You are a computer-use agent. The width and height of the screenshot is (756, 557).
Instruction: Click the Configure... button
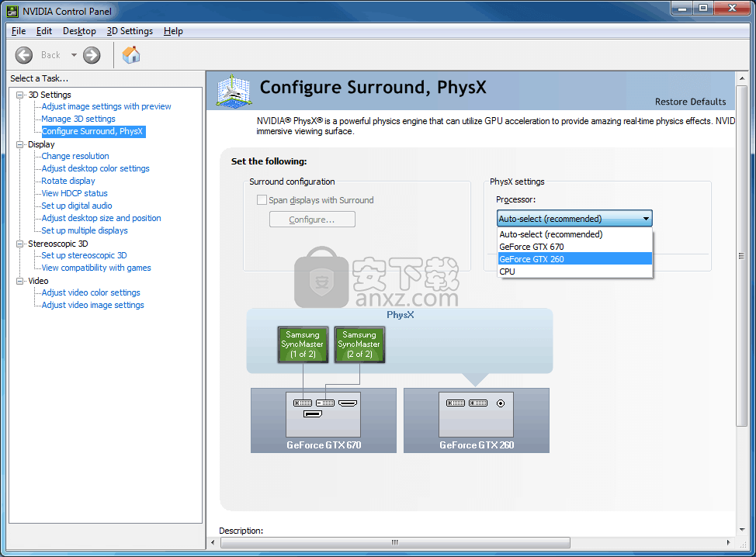(x=312, y=220)
